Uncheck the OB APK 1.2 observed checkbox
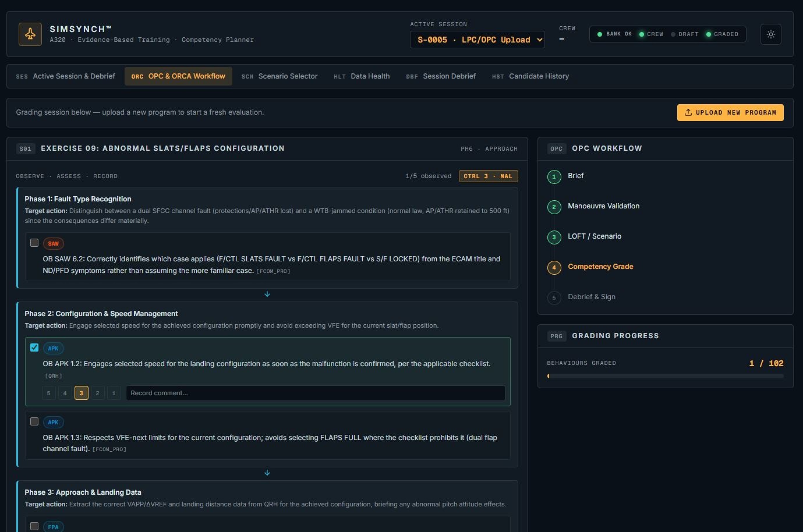 pos(34,347)
